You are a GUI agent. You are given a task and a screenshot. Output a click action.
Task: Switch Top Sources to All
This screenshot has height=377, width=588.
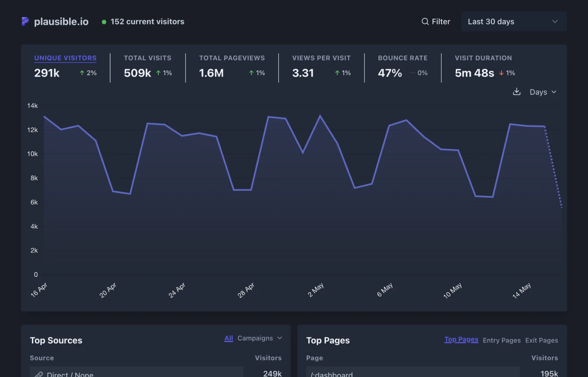coord(228,338)
